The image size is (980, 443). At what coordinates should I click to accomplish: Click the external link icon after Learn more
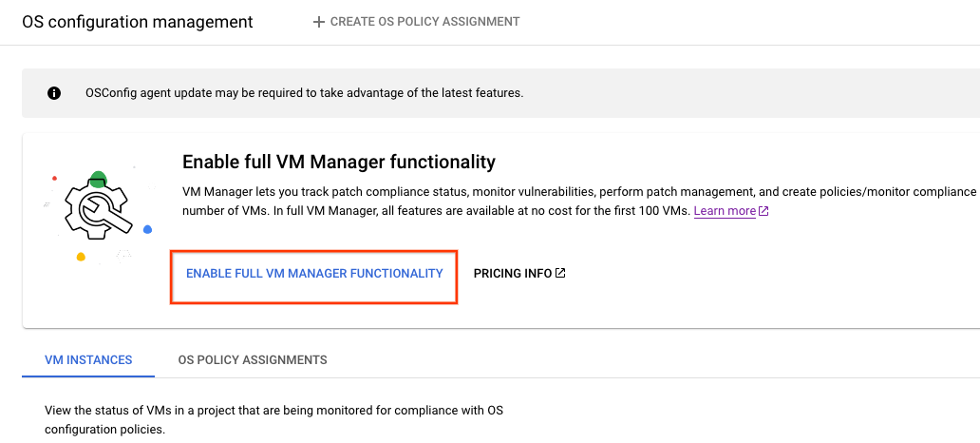point(763,211)
